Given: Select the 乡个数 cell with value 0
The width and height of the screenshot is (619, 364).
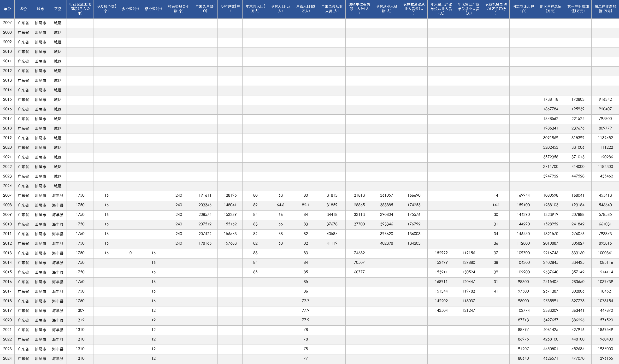Looking at the screenshot, I should (130, 253).
